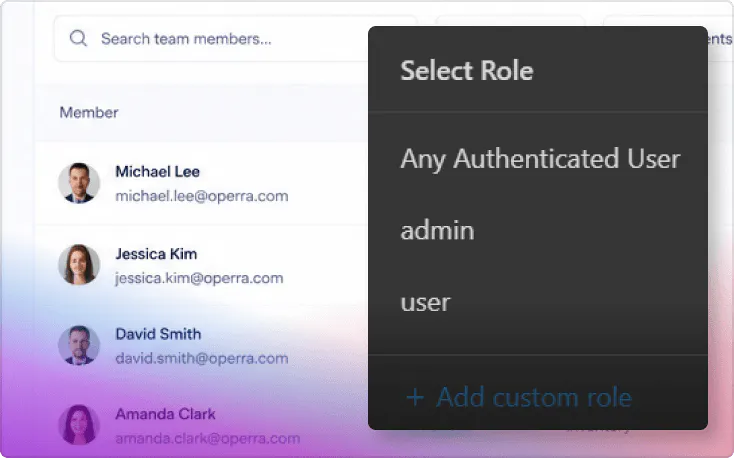Open David Smith's avatar photo
The image size is (734, 458).
pos(79,346)
